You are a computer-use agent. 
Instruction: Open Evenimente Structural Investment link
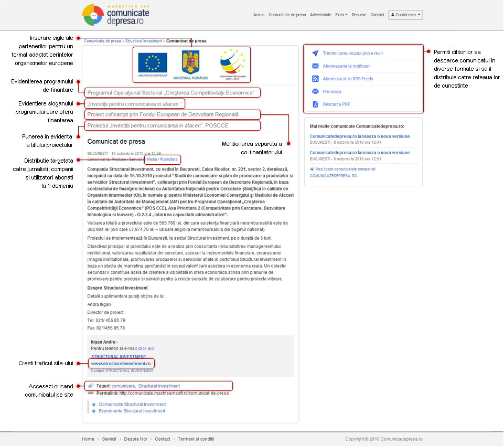click(132, 411)
